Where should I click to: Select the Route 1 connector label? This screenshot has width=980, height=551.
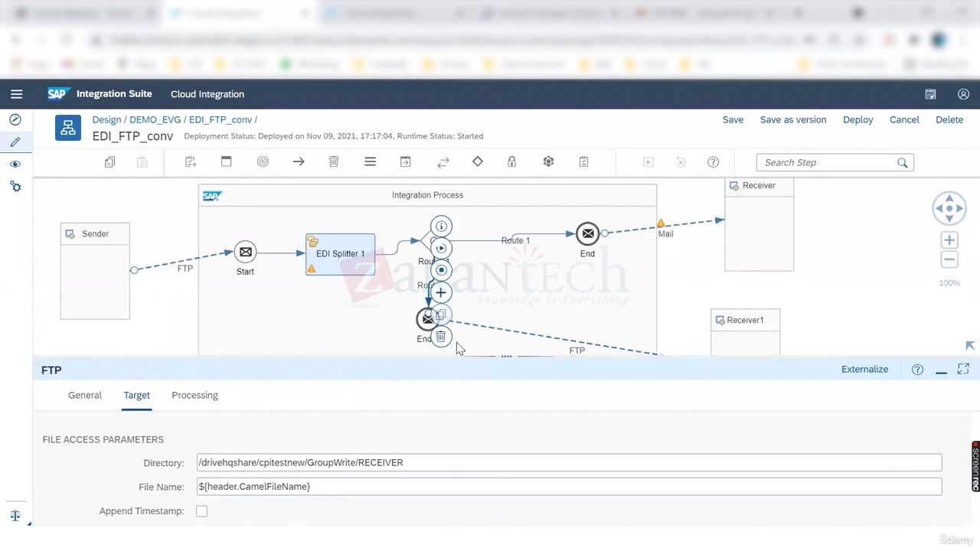tap(515, 240)
